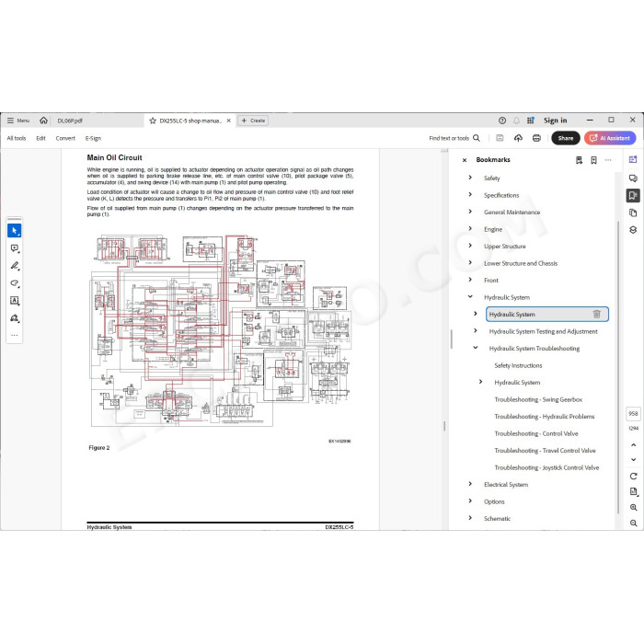
Task: Open the Edit menu
Action: point(40,138)
